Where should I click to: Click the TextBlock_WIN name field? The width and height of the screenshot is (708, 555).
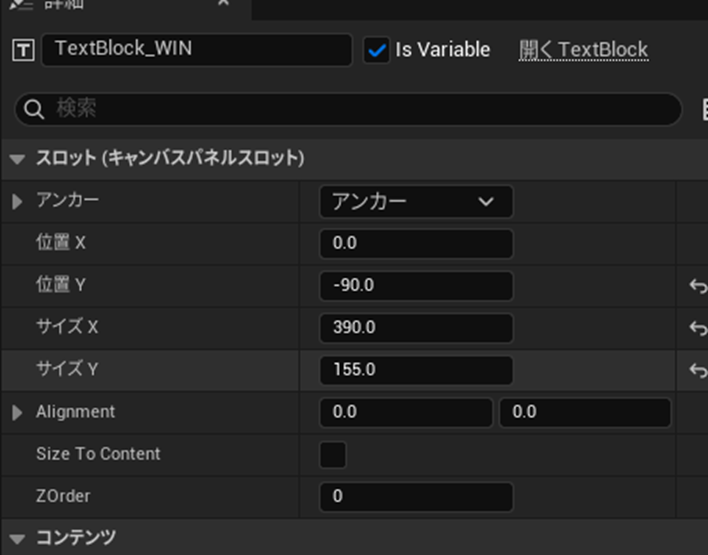(196, 50)
